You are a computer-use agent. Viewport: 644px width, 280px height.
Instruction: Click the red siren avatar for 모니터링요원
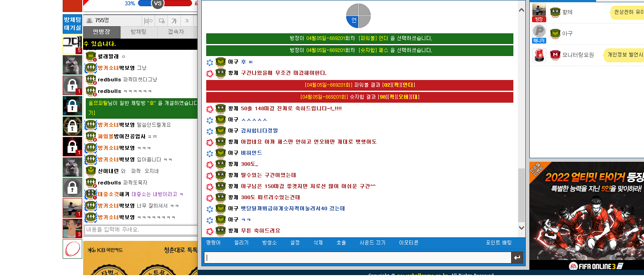(539, 55)
